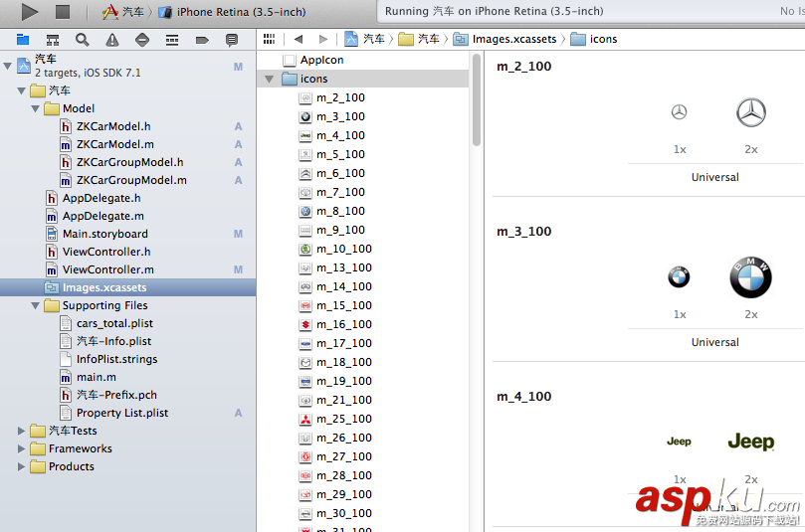Open the Debug navigator icon
This screenshot has width=805, height=532.
(172, 40)
